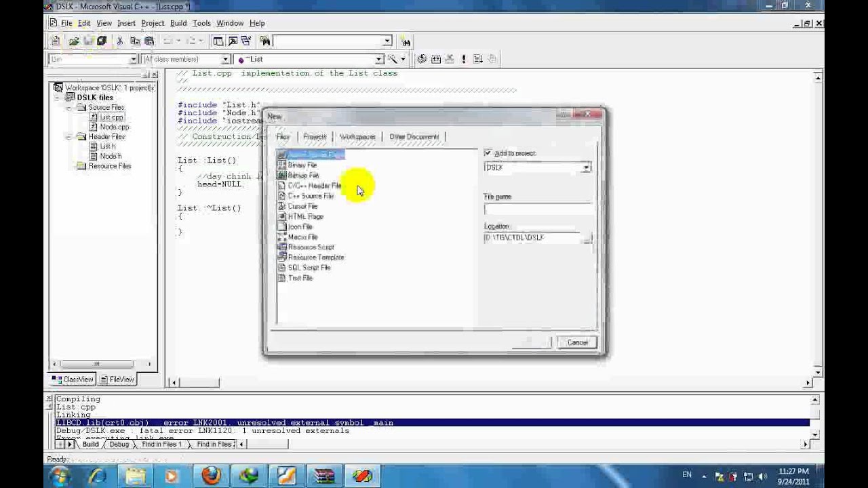868x488 pixels.
Task: Switch to the Find in Files 1 tab
Action: click(161, 445)
